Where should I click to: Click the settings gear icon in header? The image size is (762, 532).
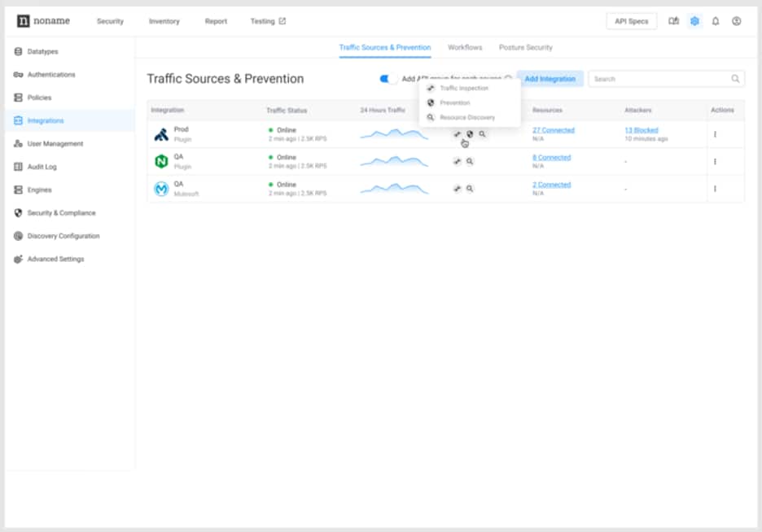[x=694, y=21]
